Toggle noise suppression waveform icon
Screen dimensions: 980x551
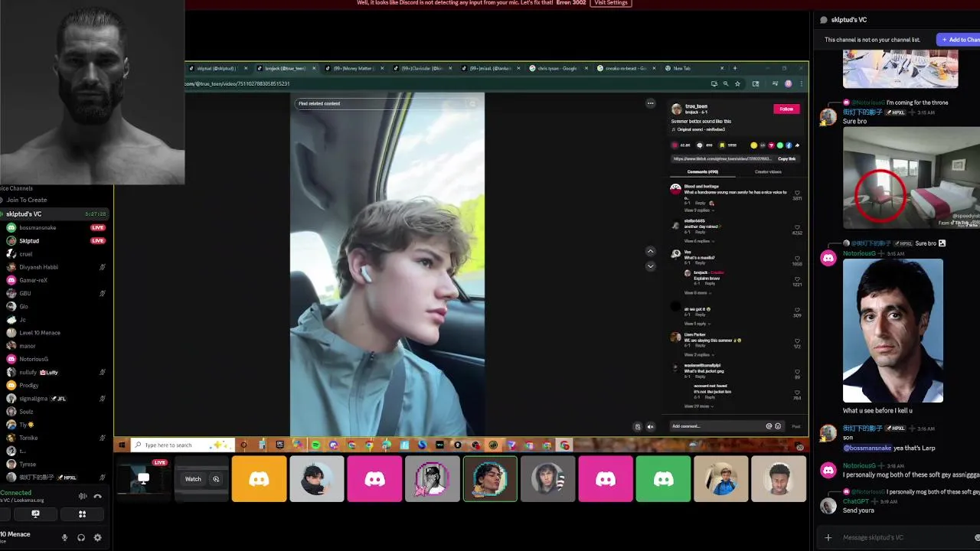click(x=83, y=496)
